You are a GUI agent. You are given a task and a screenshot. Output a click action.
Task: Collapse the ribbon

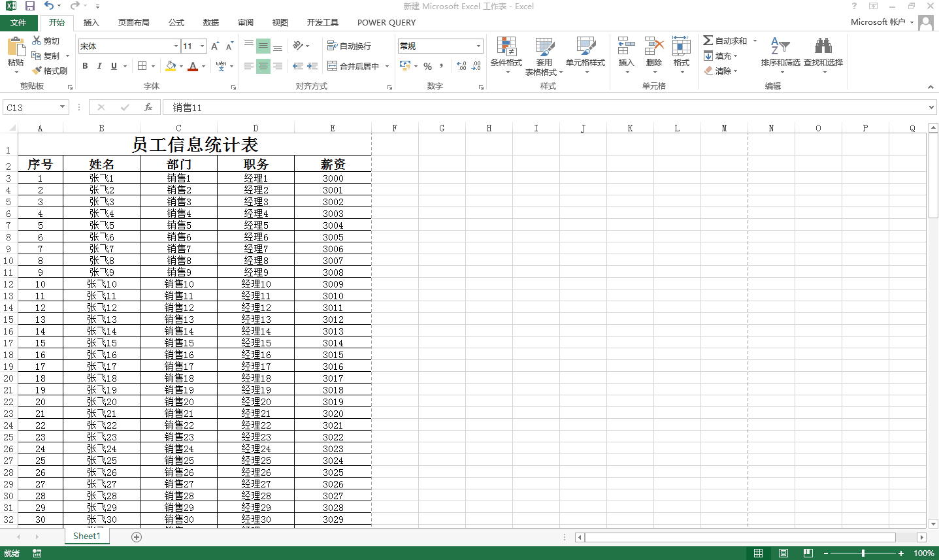(x=931, y=86)
